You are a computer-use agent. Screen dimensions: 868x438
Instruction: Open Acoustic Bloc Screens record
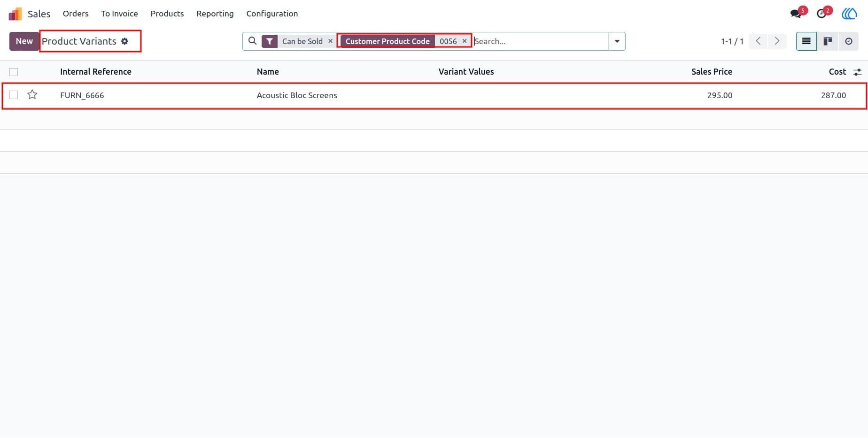pyautogui.click(x=297, y=95)
